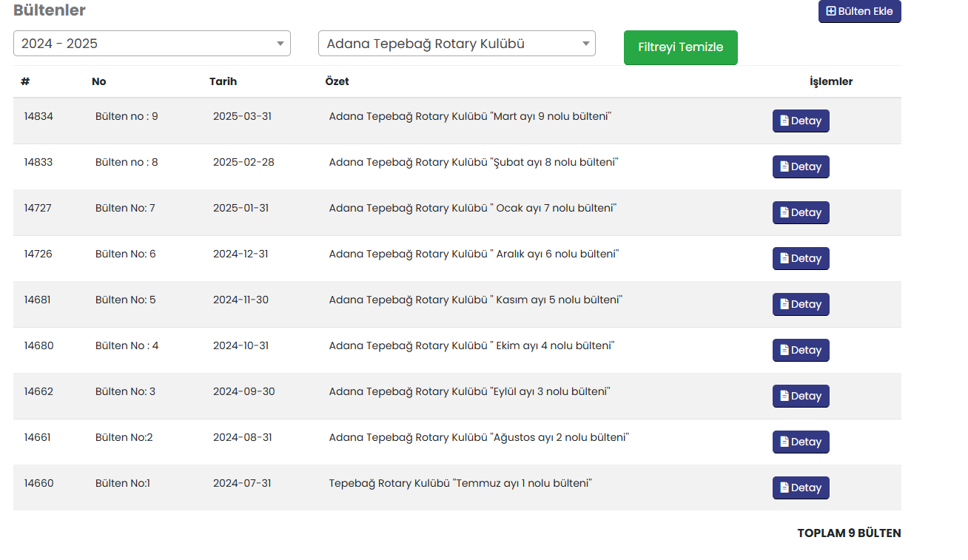
Task: Open the 2024 - 2025 period dropdown
Action: point(152,43)
